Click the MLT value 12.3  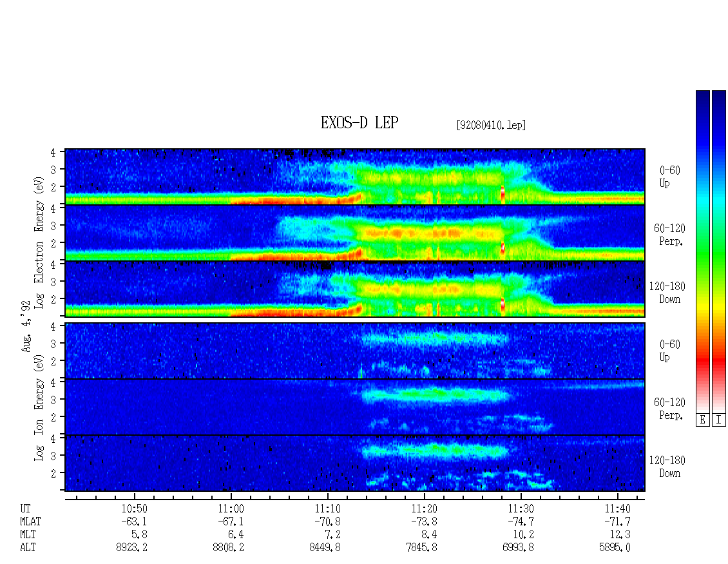pyautogui.click(x=620, y=535)
